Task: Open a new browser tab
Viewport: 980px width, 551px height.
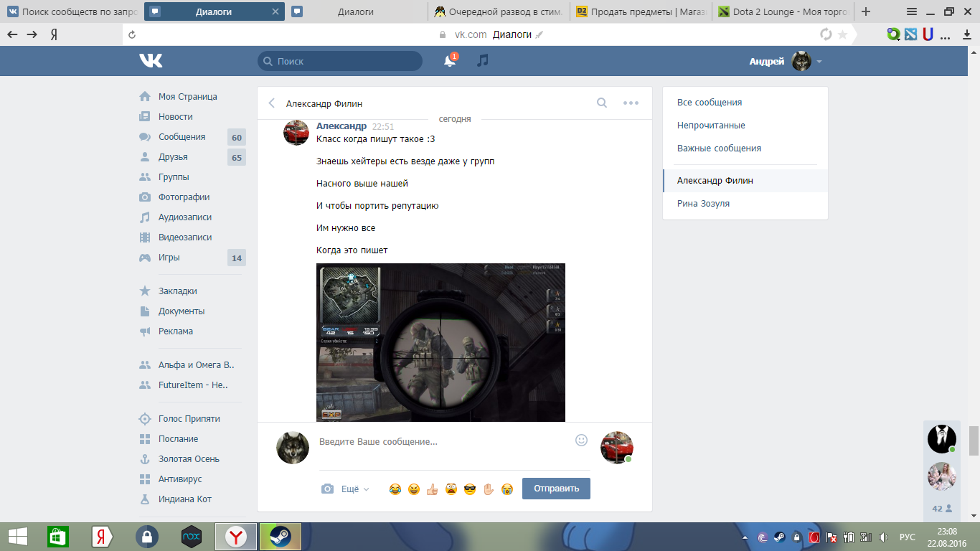Action: coord(866,11)
